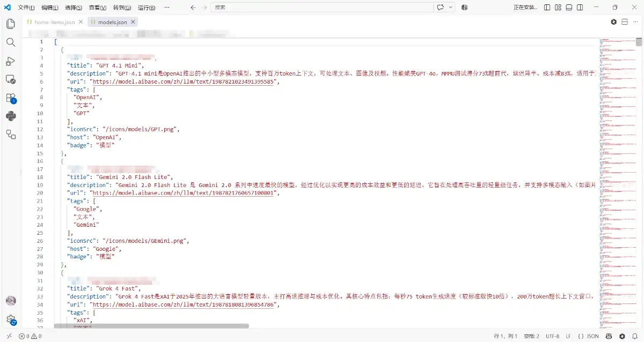Click the "/icons/models/GPT.png" value

(140, 129)
